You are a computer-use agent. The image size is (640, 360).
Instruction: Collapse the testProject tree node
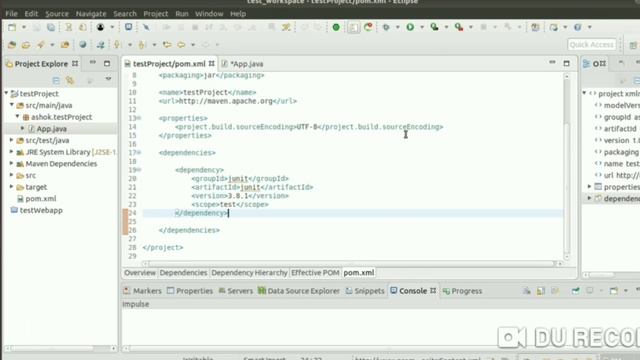[7, 93]
